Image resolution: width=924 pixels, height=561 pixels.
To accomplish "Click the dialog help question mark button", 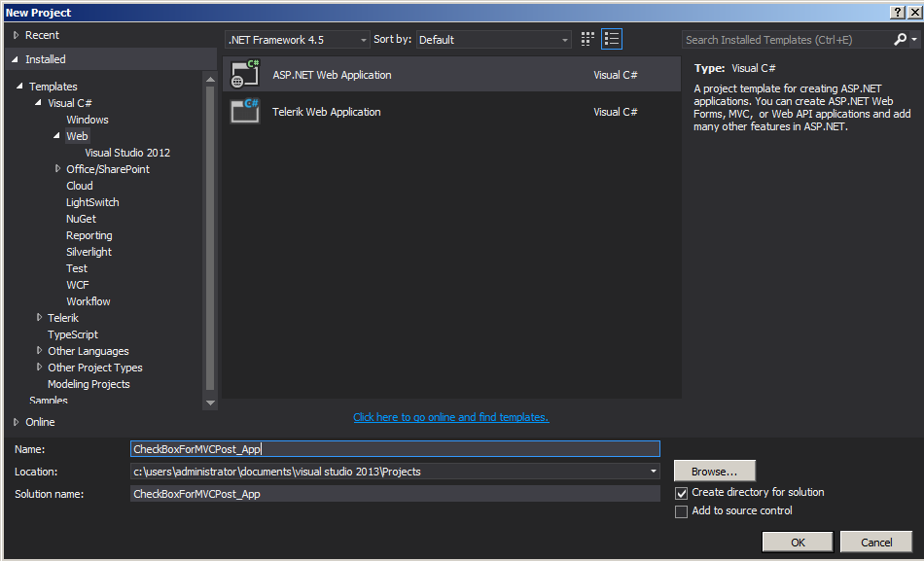I will click(897, 13).
